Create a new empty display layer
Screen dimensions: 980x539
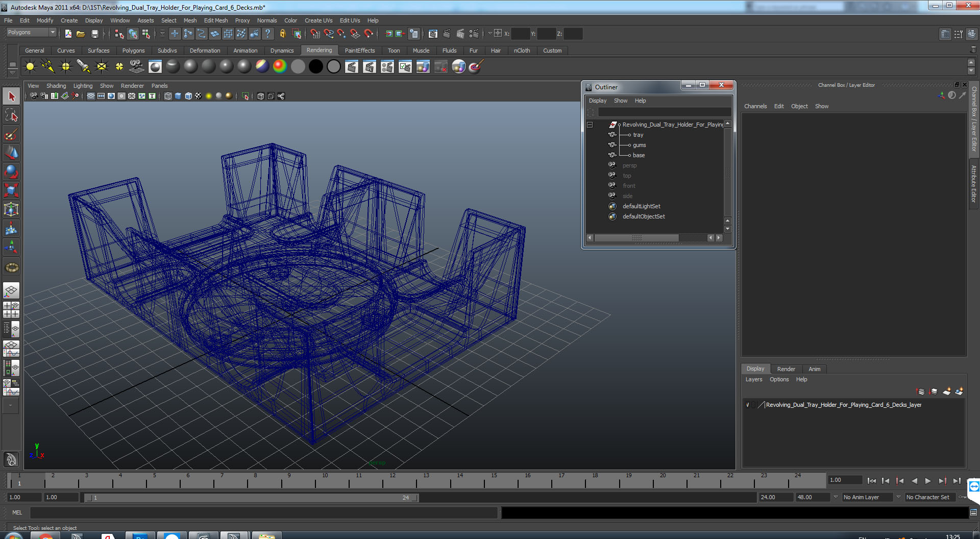(x=947, y=391)
